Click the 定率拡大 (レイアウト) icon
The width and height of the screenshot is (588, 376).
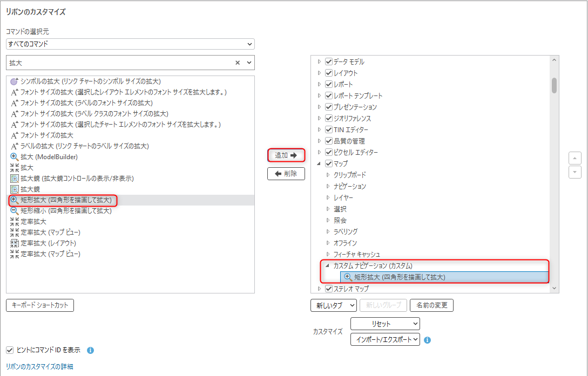[x=15, y=243]
